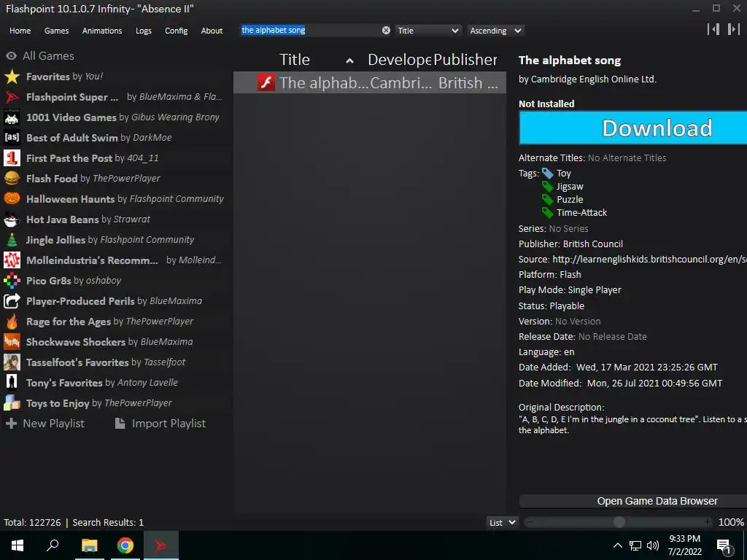Open the system tray volume icon
747x560 pixels.
[653, 545]
